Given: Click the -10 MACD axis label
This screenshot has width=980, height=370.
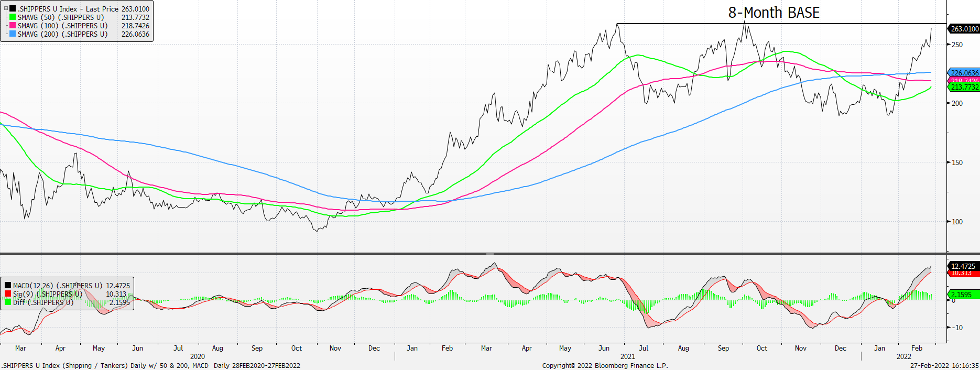Looking at the screenshot, I should coord(957,328).
